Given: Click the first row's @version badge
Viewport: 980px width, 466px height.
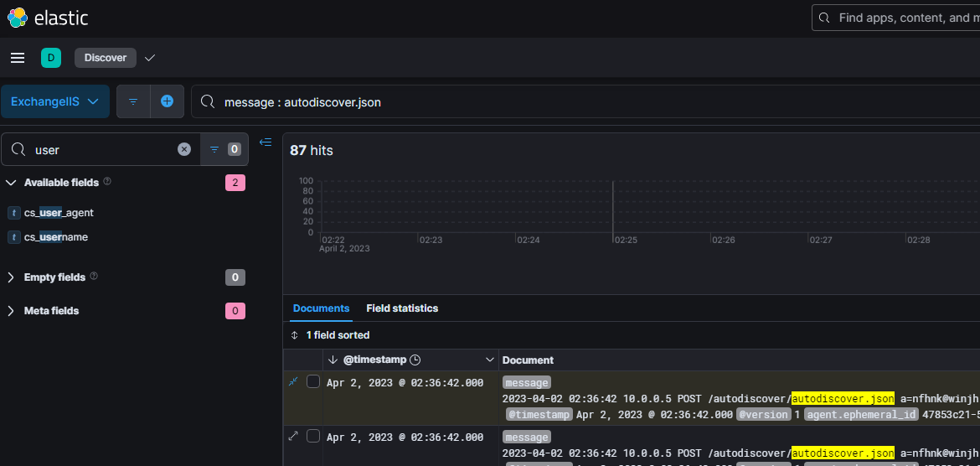Looking at the screenshot, I should pyautogui.click(x=764, y=414).
